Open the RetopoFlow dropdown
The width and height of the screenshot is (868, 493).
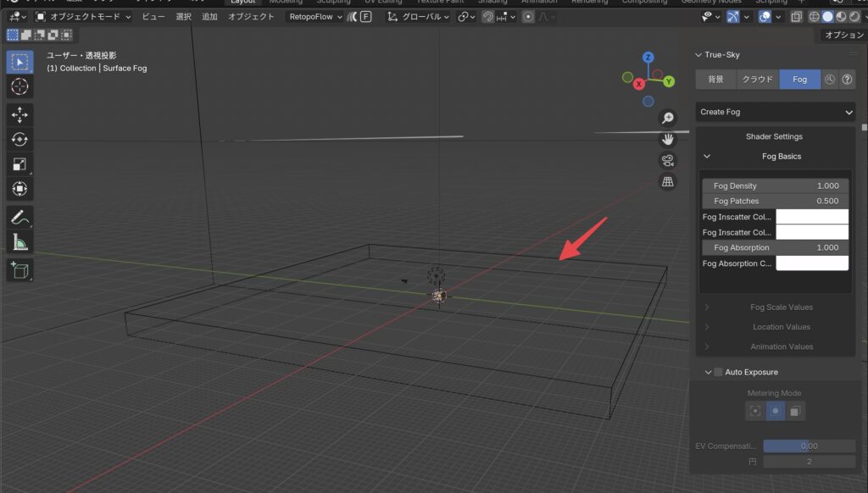tap(315, 17)
